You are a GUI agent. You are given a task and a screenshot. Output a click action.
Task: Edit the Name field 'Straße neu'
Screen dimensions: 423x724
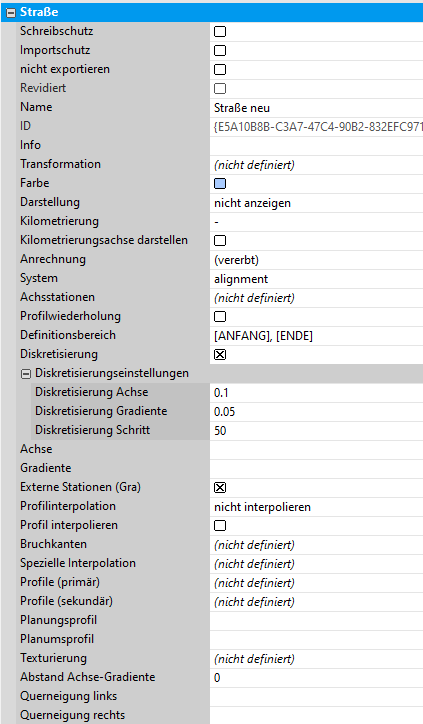(x=316, y=108)
